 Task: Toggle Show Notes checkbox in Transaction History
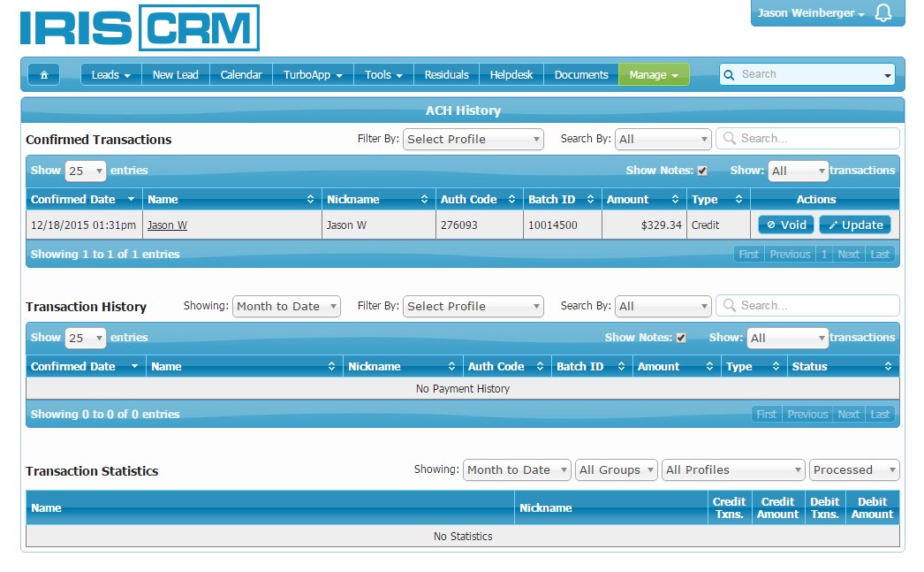tap(681, 338)
